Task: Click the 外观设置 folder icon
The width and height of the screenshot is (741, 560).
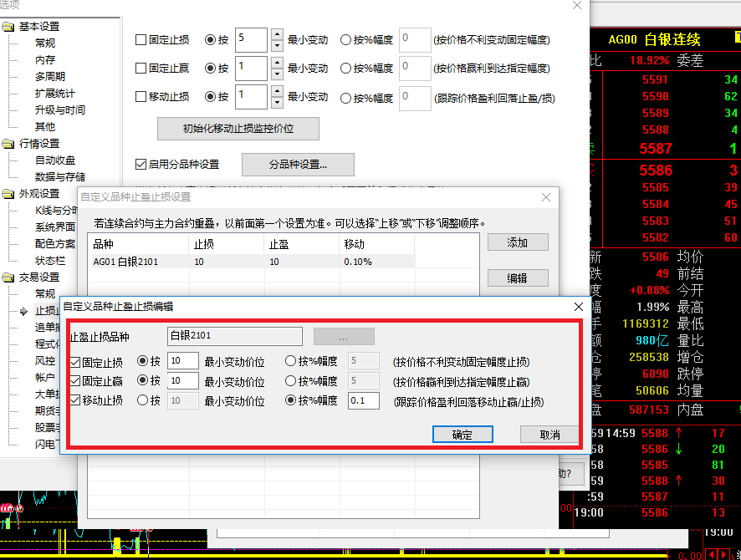Action: (8, 194)
